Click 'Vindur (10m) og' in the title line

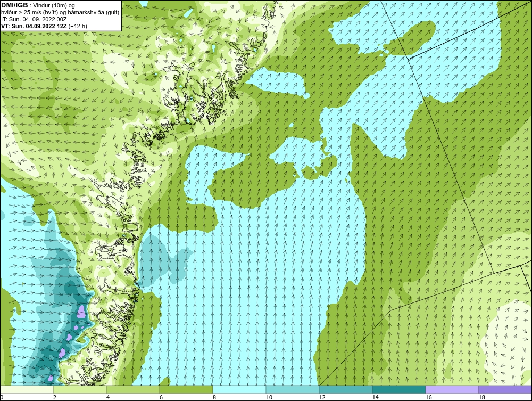(55, 6)
